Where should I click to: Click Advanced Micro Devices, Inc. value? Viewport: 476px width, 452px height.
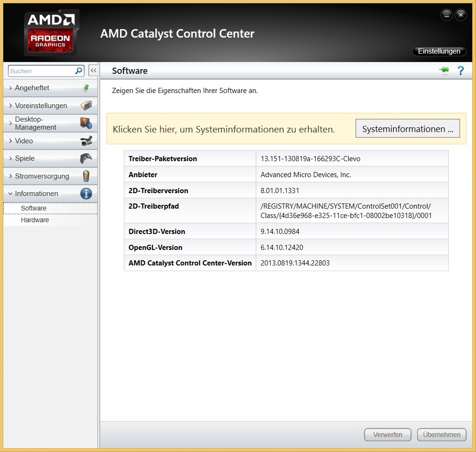pyautogui.click(x=306, y=175)
